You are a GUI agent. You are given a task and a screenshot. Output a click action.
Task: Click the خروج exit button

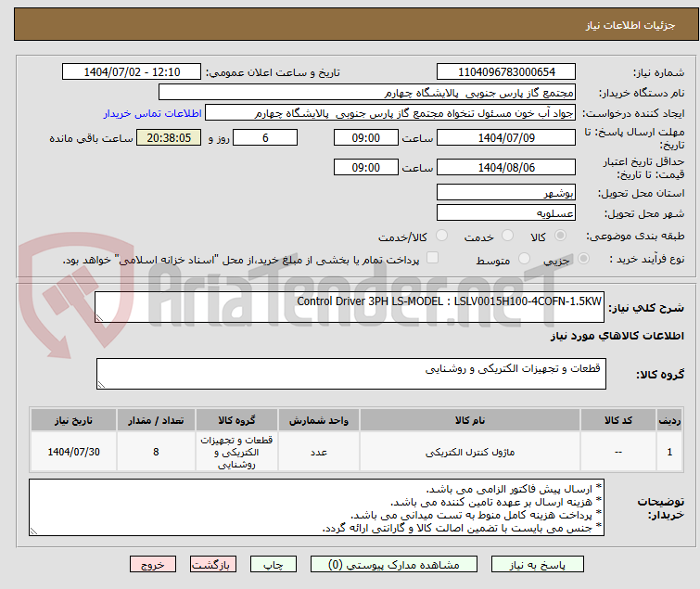pos(153,565)
